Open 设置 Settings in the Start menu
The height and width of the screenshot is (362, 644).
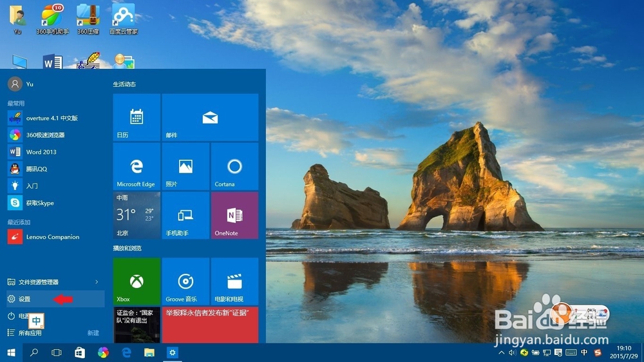pyautogui.click(x=55, y=299)
